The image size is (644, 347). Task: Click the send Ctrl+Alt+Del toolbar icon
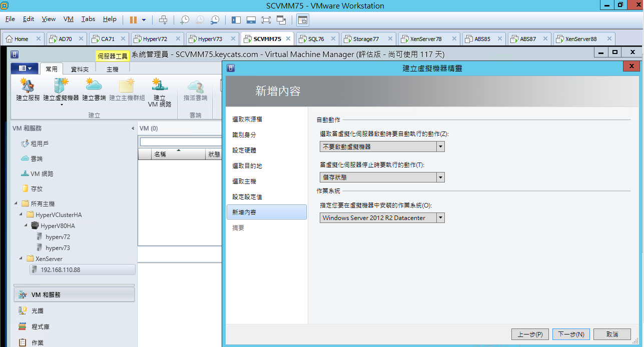tap(163, 19)
